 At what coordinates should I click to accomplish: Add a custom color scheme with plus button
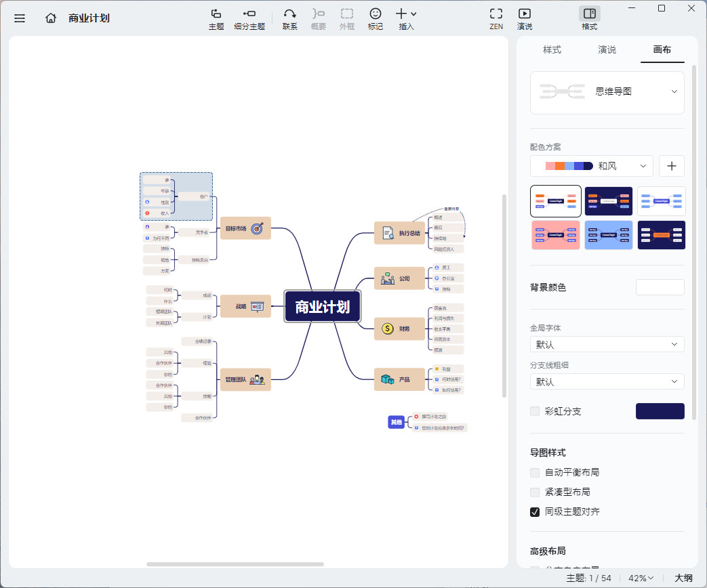pyautogui.click(x=671, y=166)
